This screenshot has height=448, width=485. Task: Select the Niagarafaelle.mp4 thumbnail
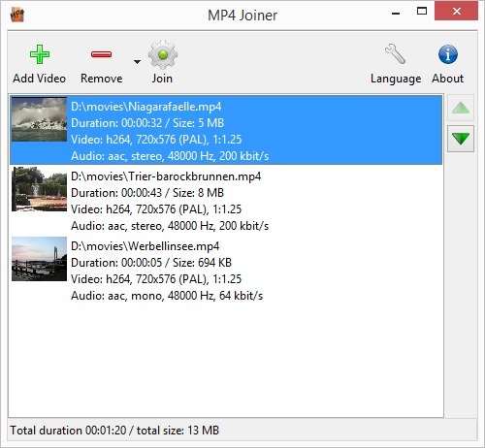point(39,119)
